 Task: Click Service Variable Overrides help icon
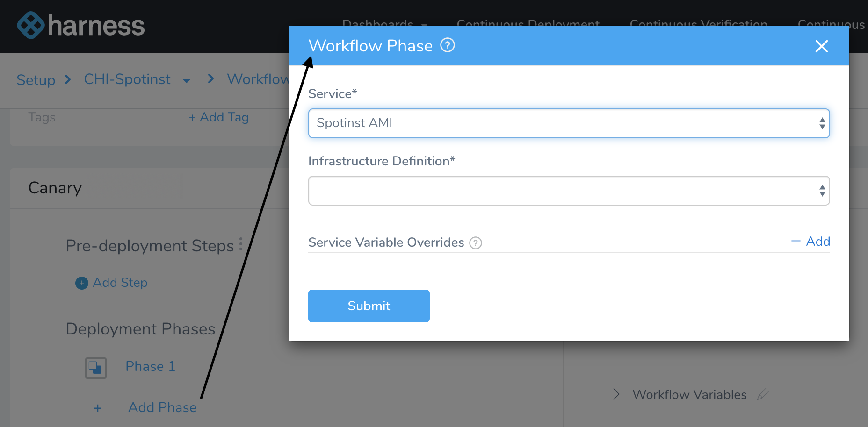[x=476, y=243]
